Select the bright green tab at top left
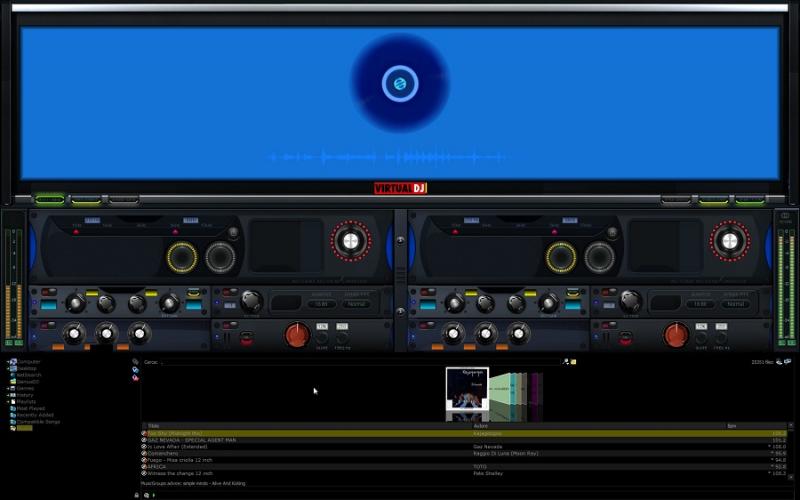 pyautogui.click(x=49, y=200)
